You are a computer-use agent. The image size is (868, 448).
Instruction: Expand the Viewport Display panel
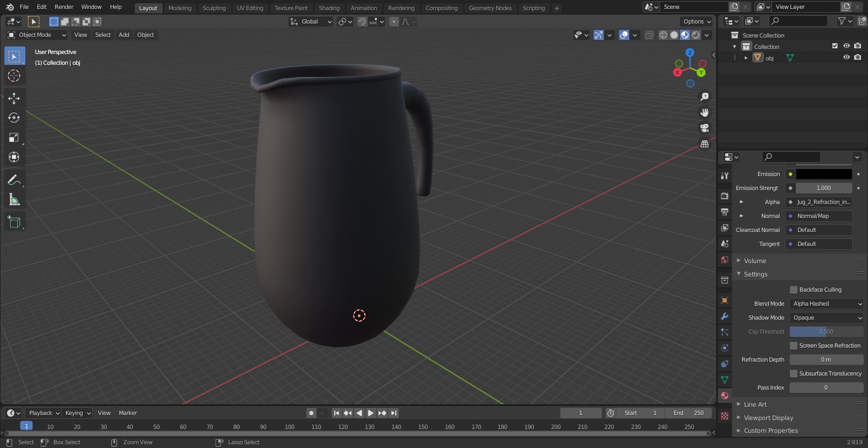click(x=768, y=417)
